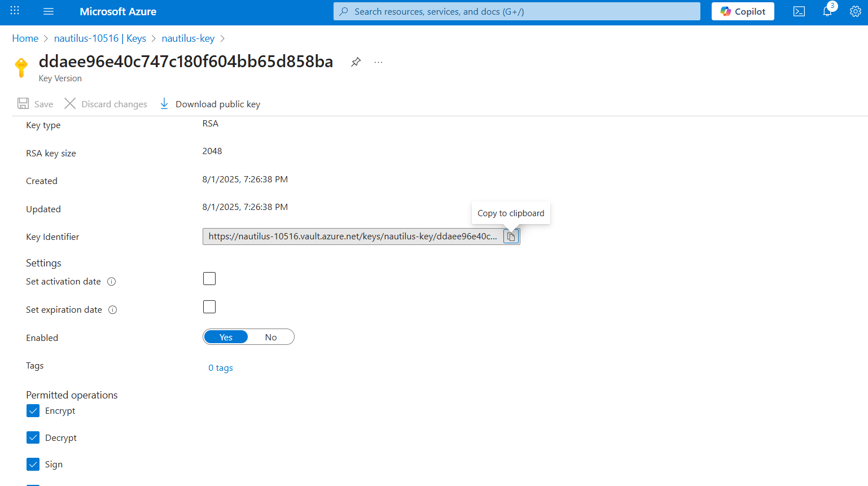Click the key version title text

pos(186,61)
